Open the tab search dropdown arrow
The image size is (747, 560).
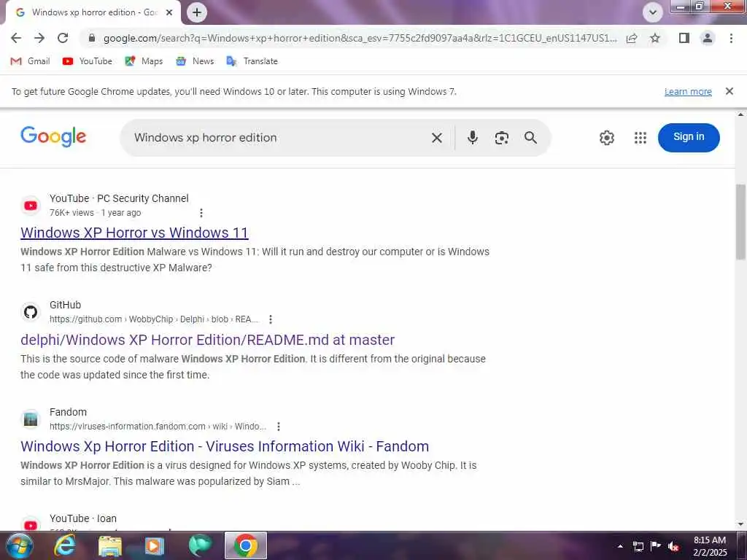[653, 12]
